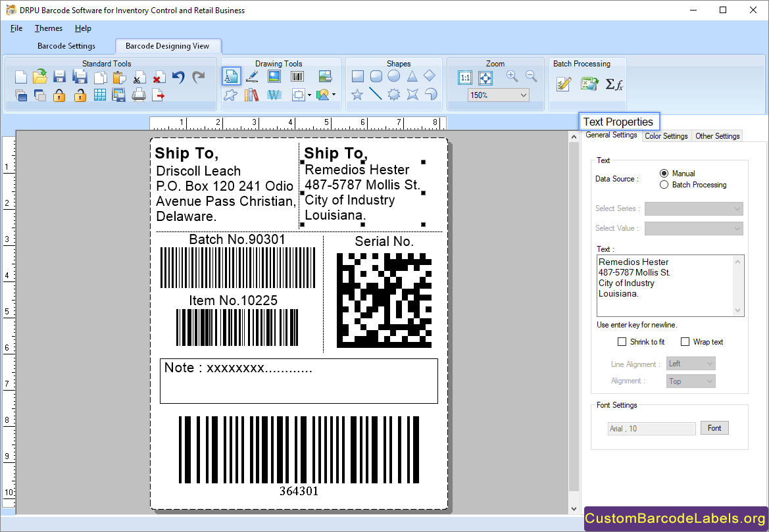Unlock the object with open padlock icon
This screenshot has height=532, width=769.
tap(80, 95)
